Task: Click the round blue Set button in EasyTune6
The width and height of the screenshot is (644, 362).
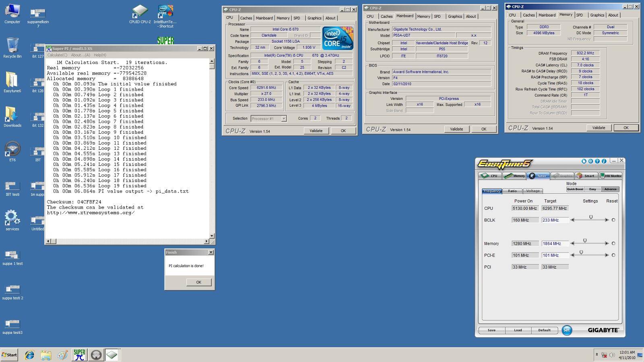Action: tap(567, 330)
